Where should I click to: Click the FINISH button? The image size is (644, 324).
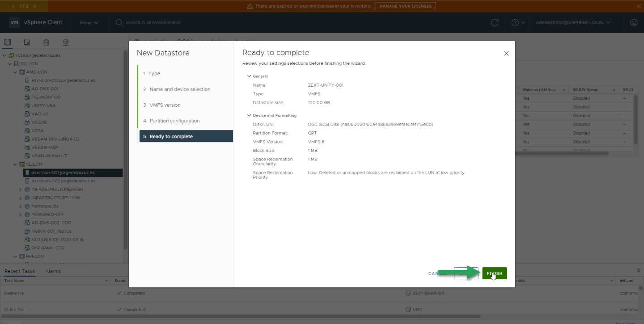(x=494, y=274)
